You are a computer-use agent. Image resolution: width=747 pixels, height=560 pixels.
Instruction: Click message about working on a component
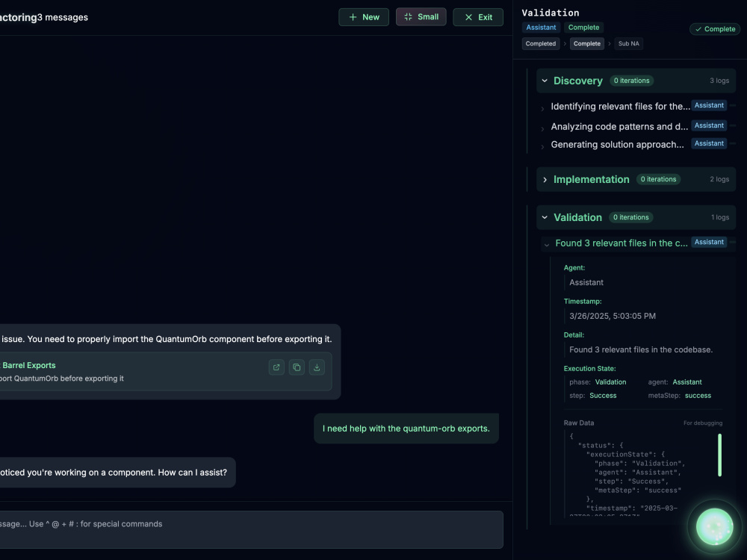(x=118, y=473)
